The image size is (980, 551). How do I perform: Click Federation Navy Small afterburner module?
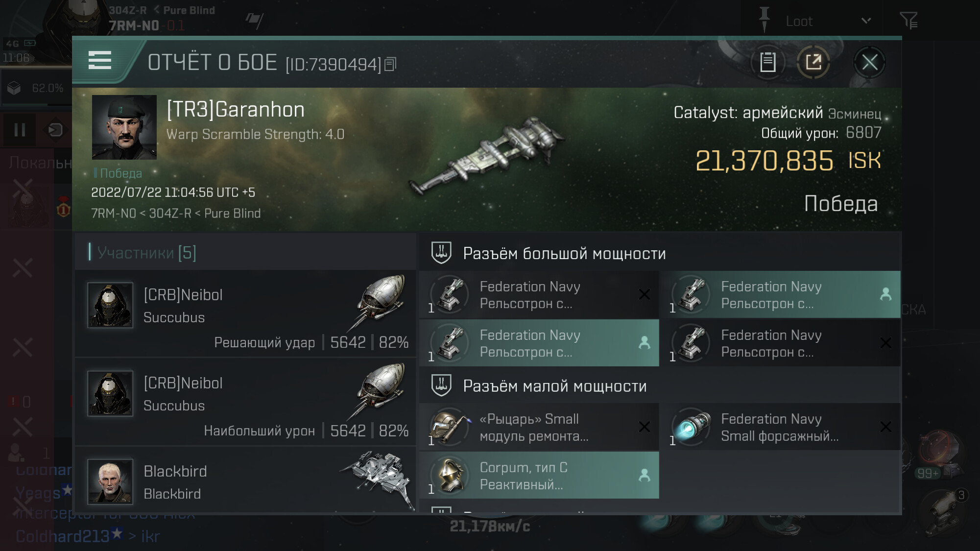pyautogui.click(x=780, y=427)
